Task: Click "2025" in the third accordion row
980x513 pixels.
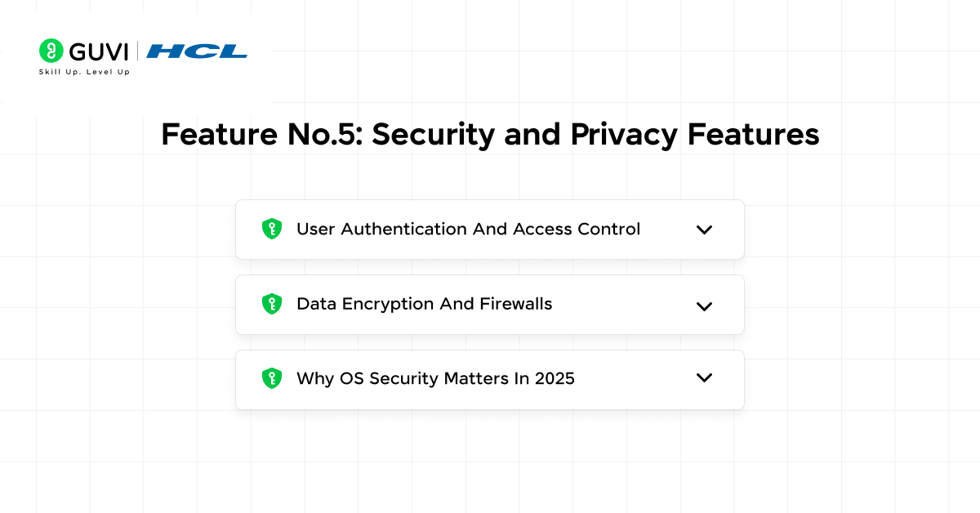Action: [x=555, y=379]
